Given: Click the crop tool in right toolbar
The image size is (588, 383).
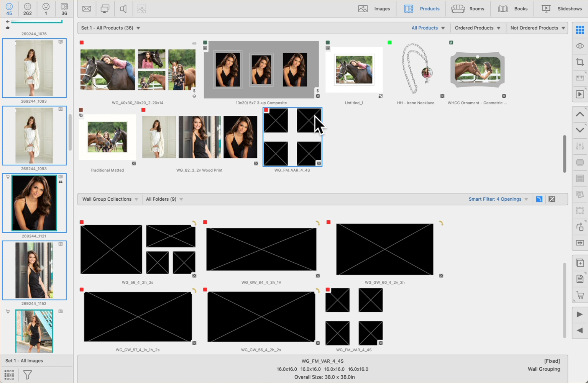Looking at the screenshot, I should pyautogui.click(x=580, y=62).
